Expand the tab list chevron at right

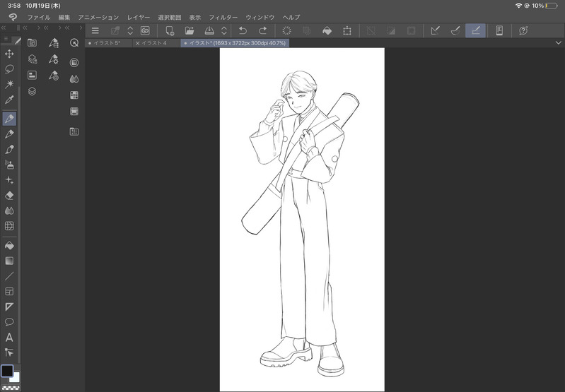(558, 43)
